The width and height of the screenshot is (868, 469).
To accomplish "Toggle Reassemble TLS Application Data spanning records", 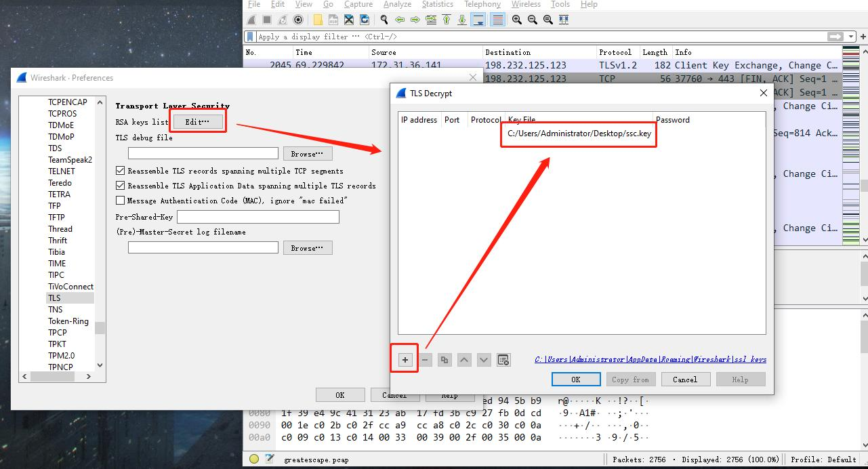I will (121, 186).
